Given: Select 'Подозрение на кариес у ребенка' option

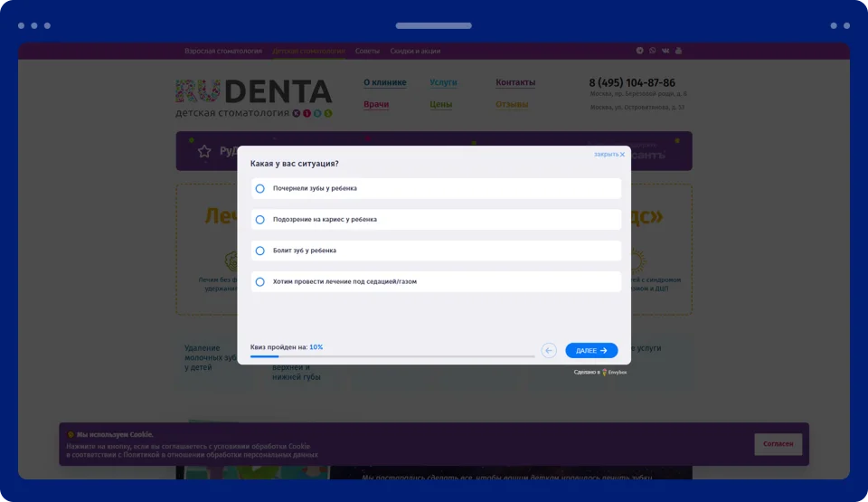Looking at the screenshot, I should [x=436, y=220].
